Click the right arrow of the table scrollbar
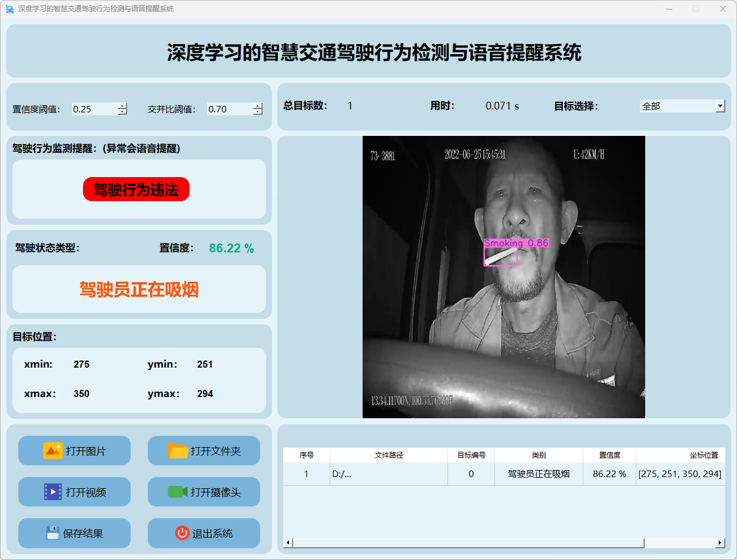 click(720, 542)
